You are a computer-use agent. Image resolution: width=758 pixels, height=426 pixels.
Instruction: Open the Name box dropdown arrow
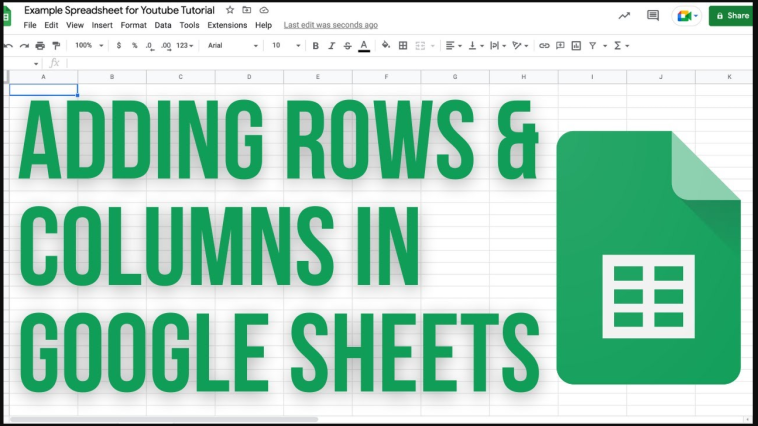[36, 64]
